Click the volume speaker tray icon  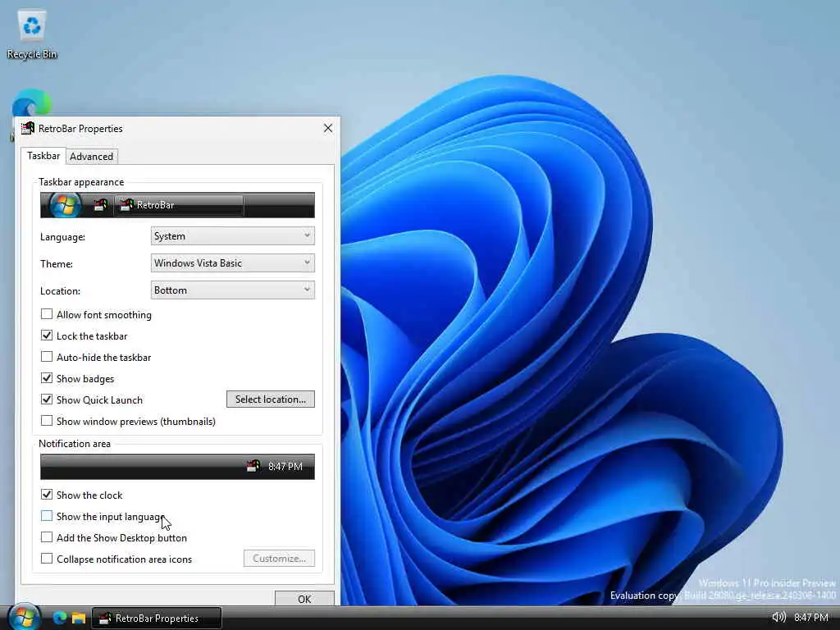(778, 617)
